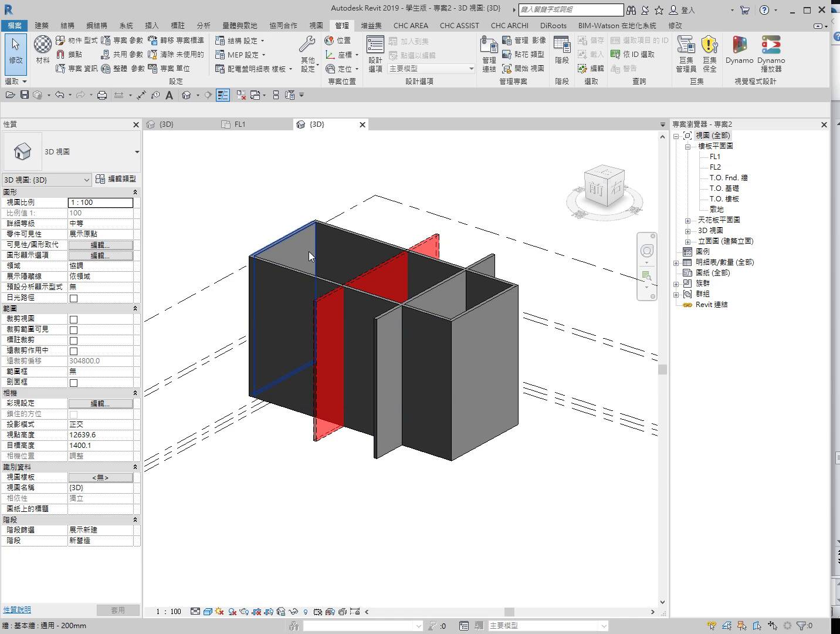Open 專案資訊 project information
The width and height of the screenshot is (840, 634).
pos(76,69)
